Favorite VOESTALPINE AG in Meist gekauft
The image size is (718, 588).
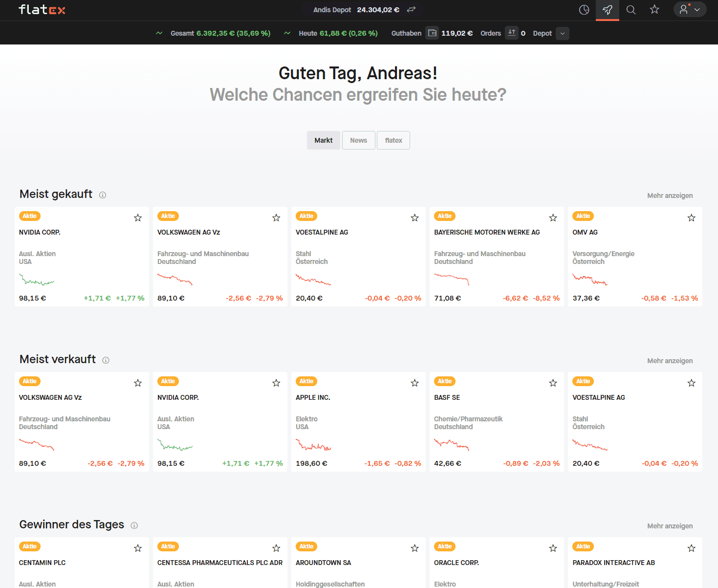pyautogui.click(x=414, y=218)
